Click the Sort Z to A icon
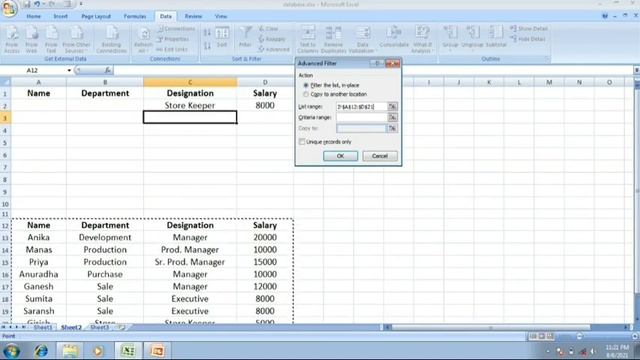The height and width of the screenshot is (360, 640). point(207,46)
